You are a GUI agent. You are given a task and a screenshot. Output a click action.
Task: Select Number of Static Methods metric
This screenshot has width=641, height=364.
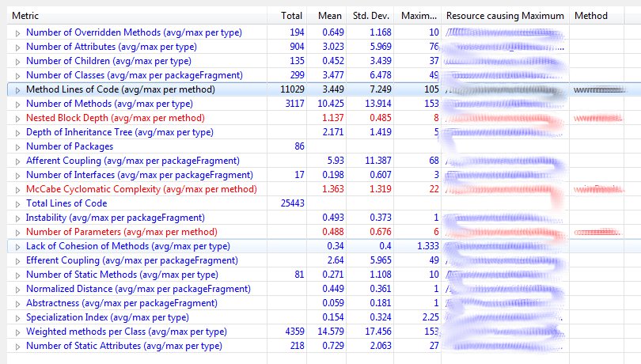coord(122,275)
